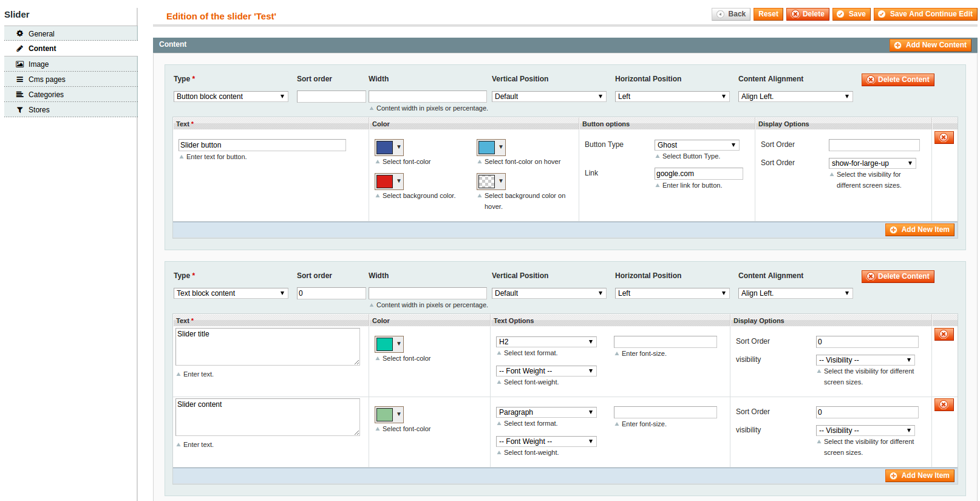This screenshot has width=980, height=501.
Task: Remove the Slider content item row
Action: (944, 405)
